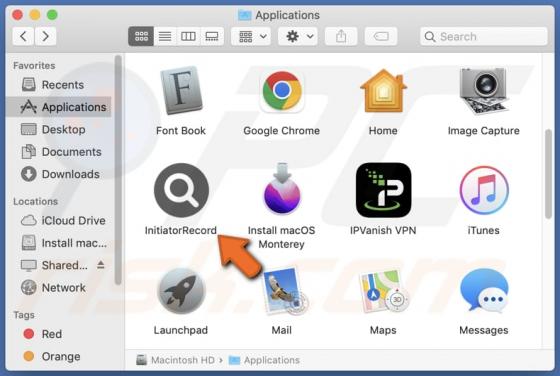
Task: Select the Image Capture app icon
Action: [x=484, y=91]
